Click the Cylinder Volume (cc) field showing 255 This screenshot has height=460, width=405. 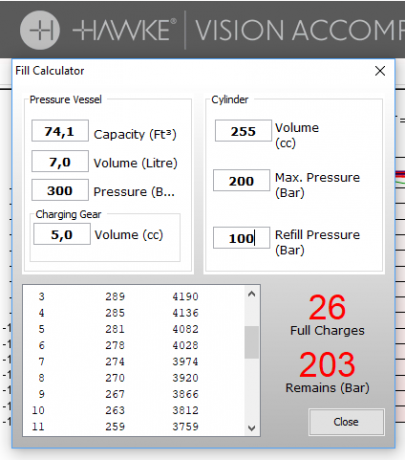243,131
